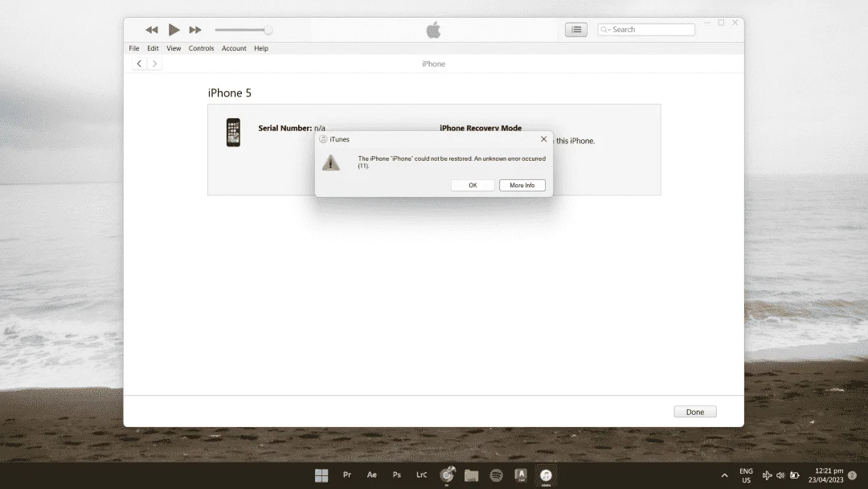Click the iTunes icon in the taskbar
The height and width of the screenshot is (489, 868).
(x=546, y=475)
